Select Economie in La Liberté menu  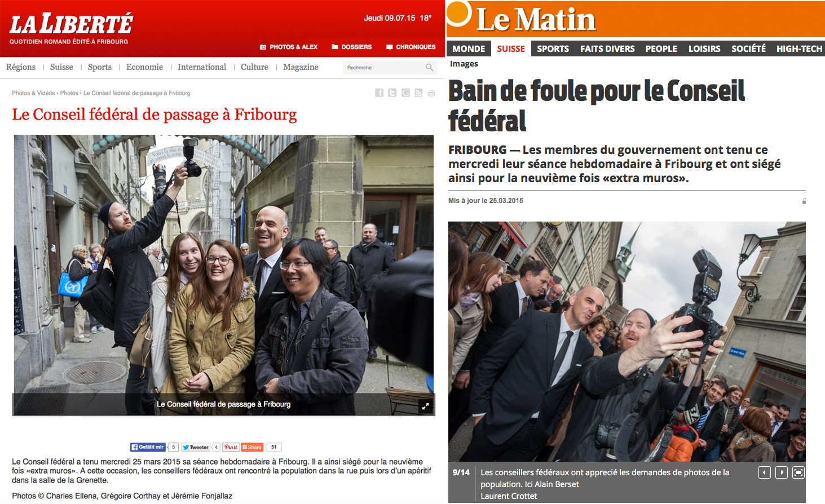(x=144, y=67)
